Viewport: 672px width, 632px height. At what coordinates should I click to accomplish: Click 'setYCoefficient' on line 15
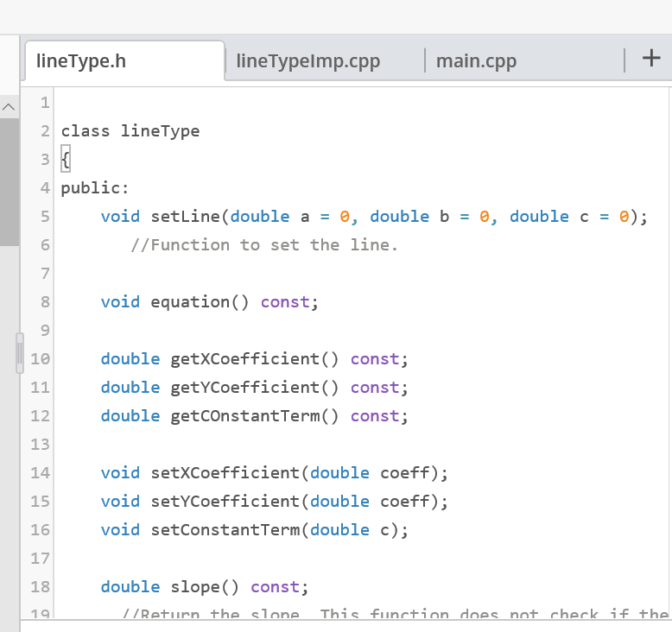click(225, 502)
